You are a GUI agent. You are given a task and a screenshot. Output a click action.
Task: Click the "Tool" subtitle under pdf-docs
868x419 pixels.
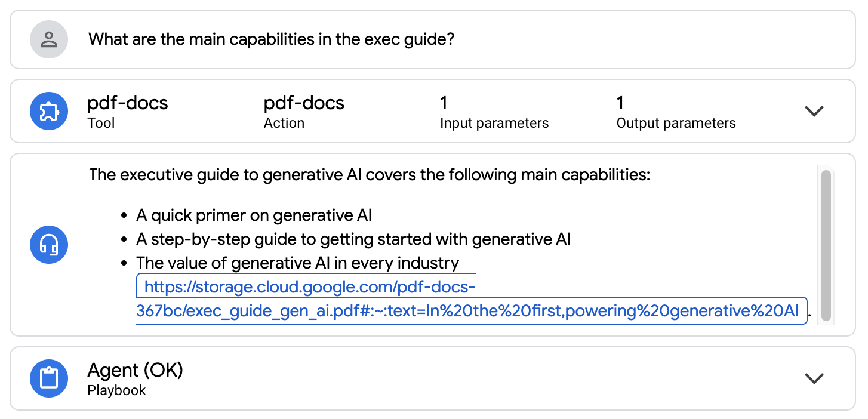click(x=101, y=123)
